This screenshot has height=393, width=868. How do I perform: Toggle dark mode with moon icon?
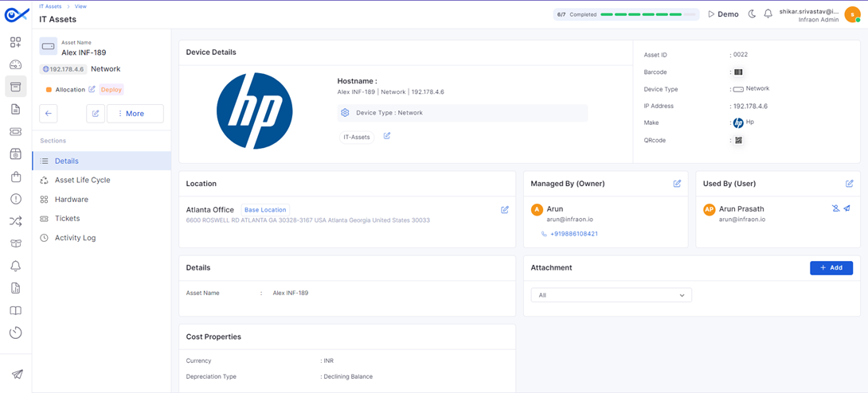[752, 14]
